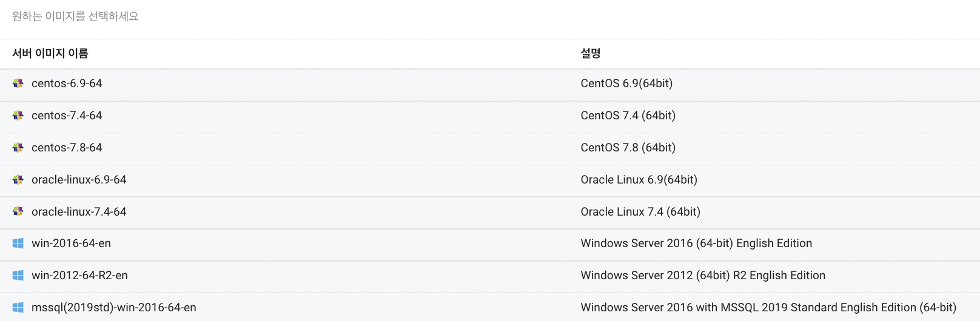Click the Oracle Linux 7.4 (64bit) description

click(x=640, y=212)
